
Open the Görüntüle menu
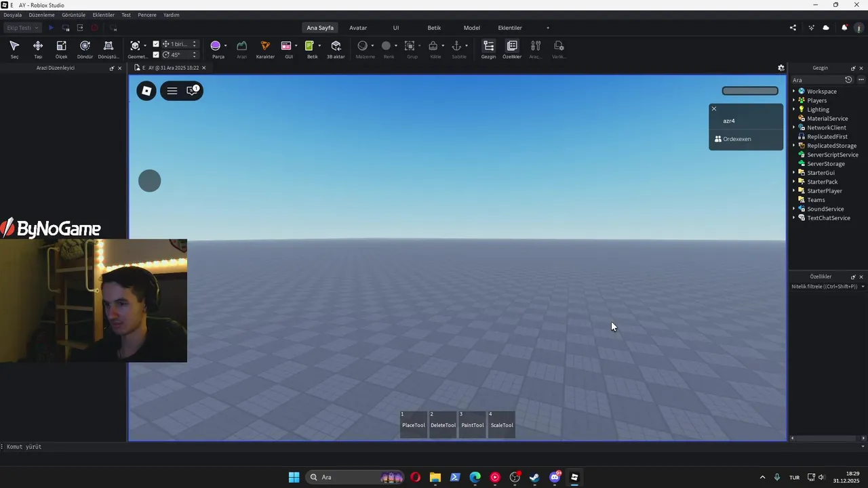click(73, 15)
